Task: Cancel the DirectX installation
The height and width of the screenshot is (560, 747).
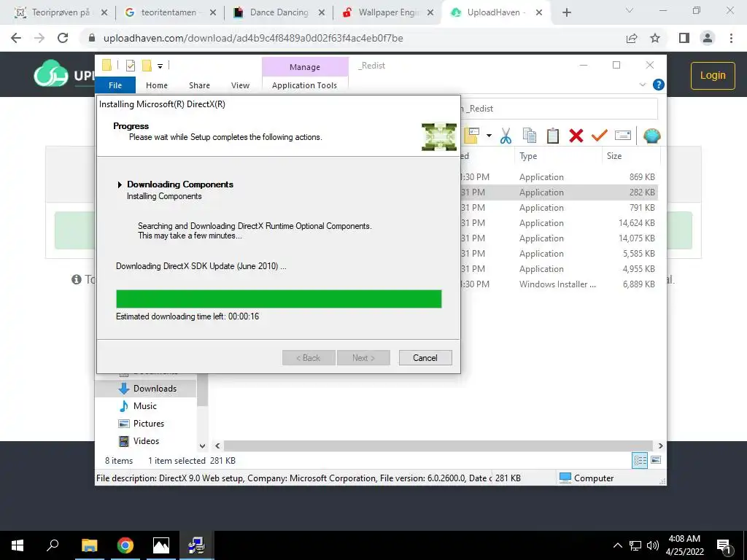Action: click(x=425, y=357)
